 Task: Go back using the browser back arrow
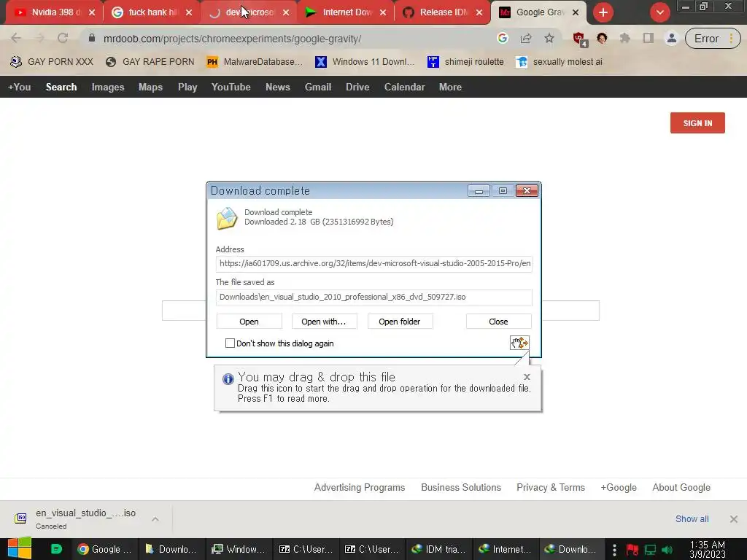[x=16, y=38]
